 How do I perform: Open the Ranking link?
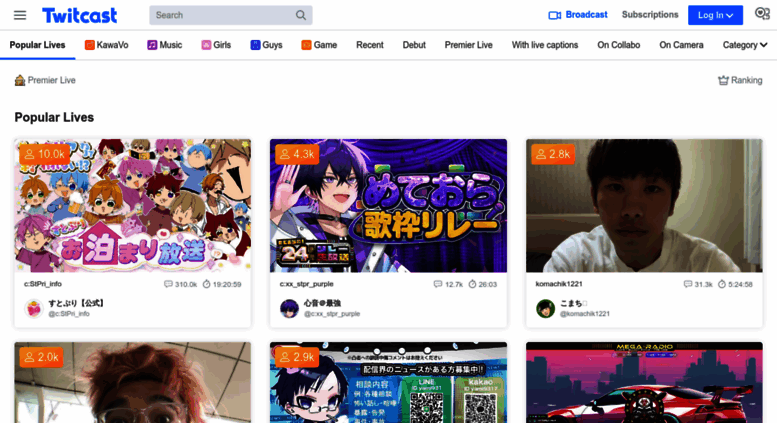click(x=746, y=80)
